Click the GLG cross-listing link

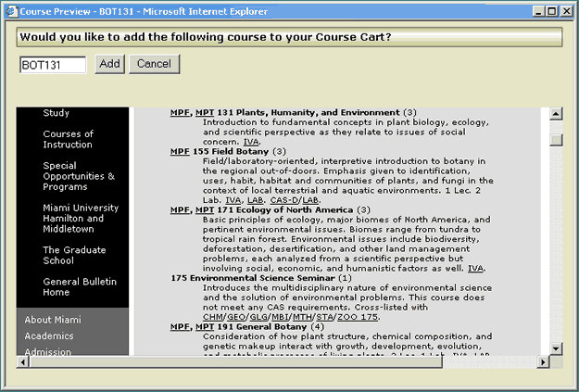258,317
